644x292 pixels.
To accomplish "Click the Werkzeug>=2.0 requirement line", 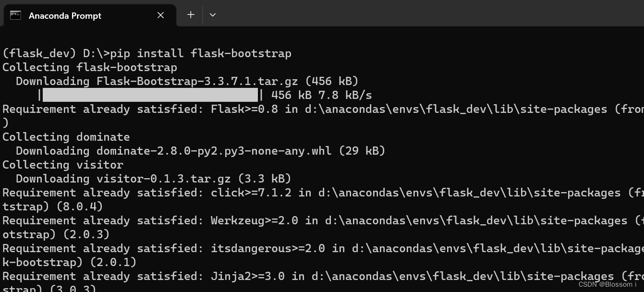I will tap(240, 220).
